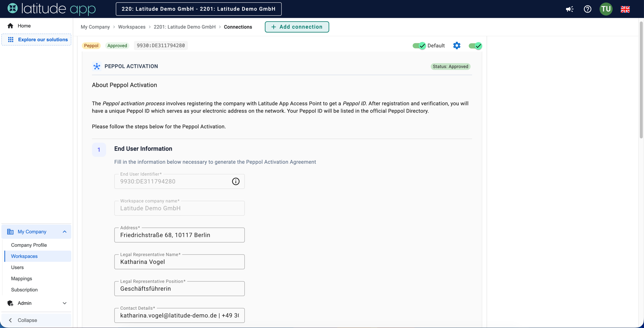Change language via UK flag icon

click(x=625, y=9)
